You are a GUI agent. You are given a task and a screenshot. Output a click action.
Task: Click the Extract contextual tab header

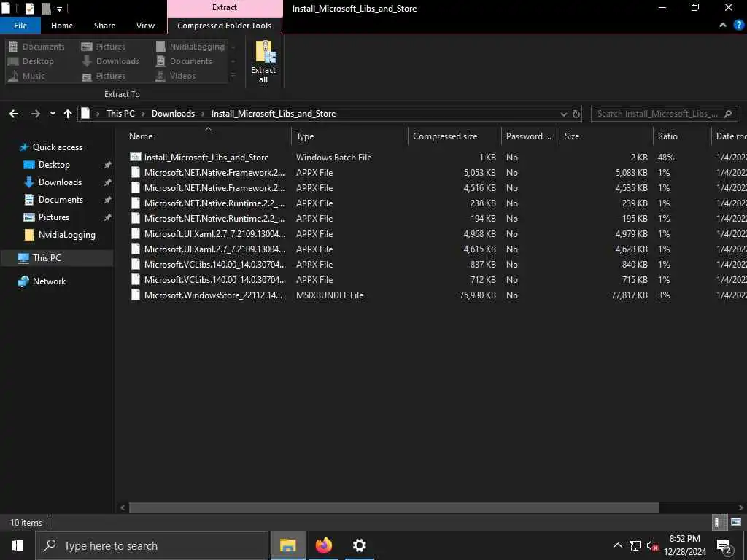pyautogui.click(x=225, y=7)
